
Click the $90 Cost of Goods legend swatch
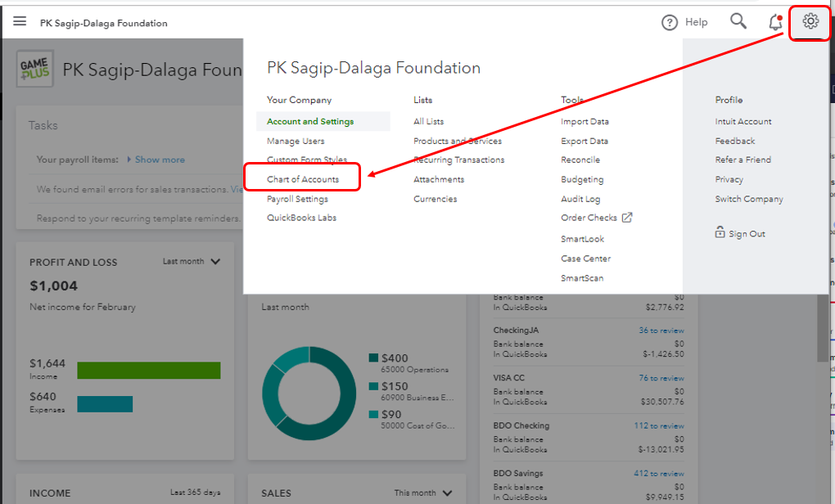(x=374, y=414)
